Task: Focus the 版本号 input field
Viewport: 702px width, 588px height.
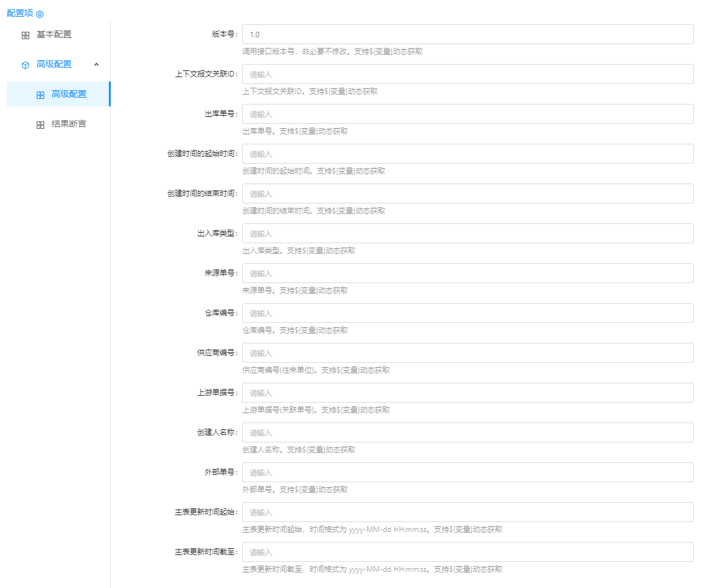Action: (x=467, y=34)
